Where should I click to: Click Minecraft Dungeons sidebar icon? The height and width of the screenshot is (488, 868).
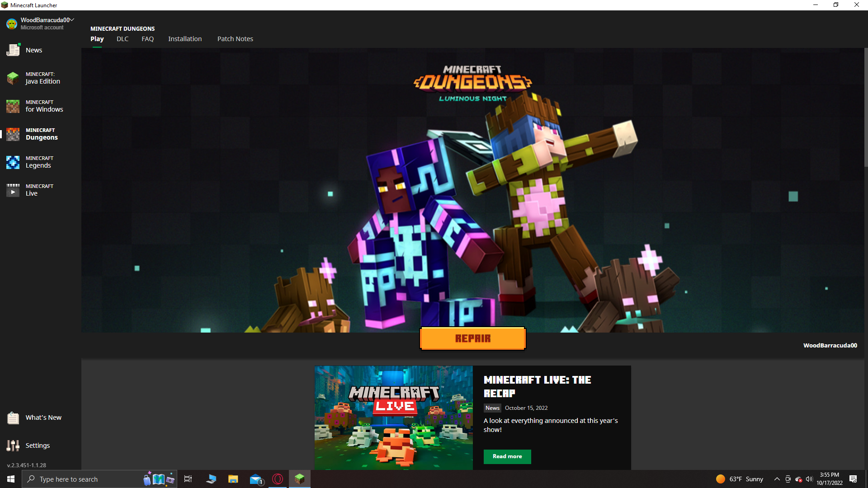pos(13,134)
